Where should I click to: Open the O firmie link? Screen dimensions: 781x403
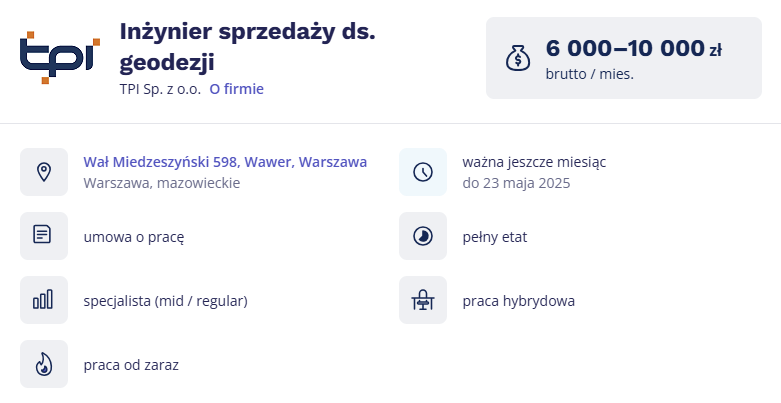[x=237, y=89]
